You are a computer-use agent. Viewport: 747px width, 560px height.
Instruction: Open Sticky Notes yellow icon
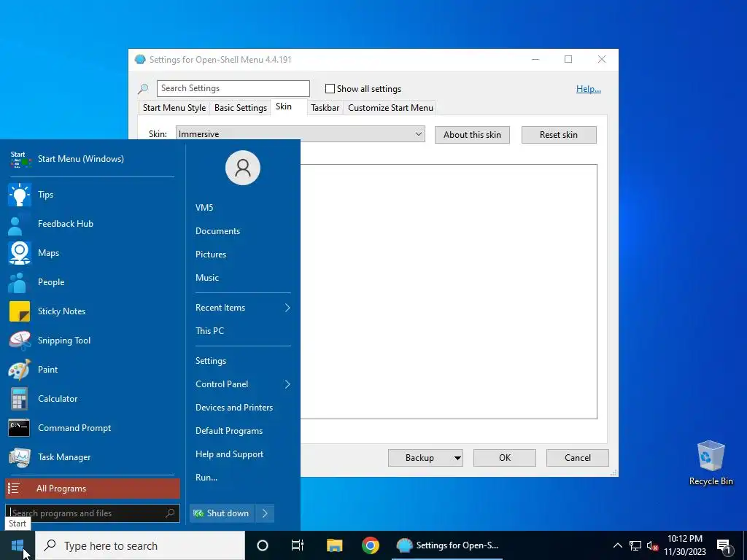20,311
